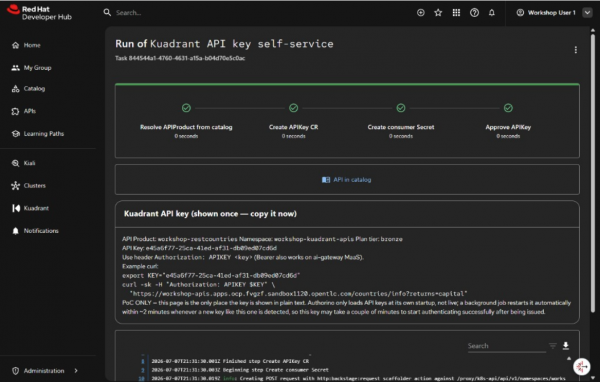This screenshot has height=382, width=600.
Task: Select the Create consumer Secret step
Action: tap(401, 127)
